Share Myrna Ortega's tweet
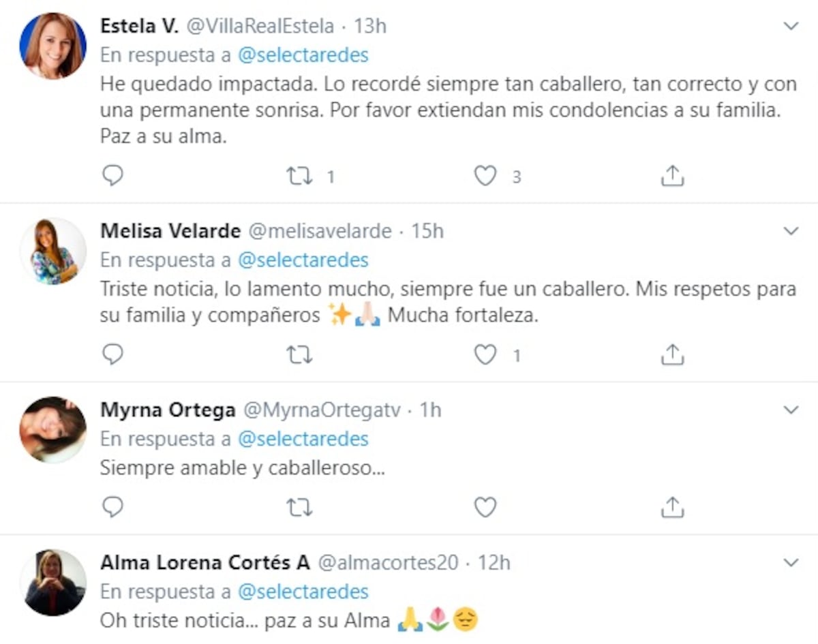 672,507
